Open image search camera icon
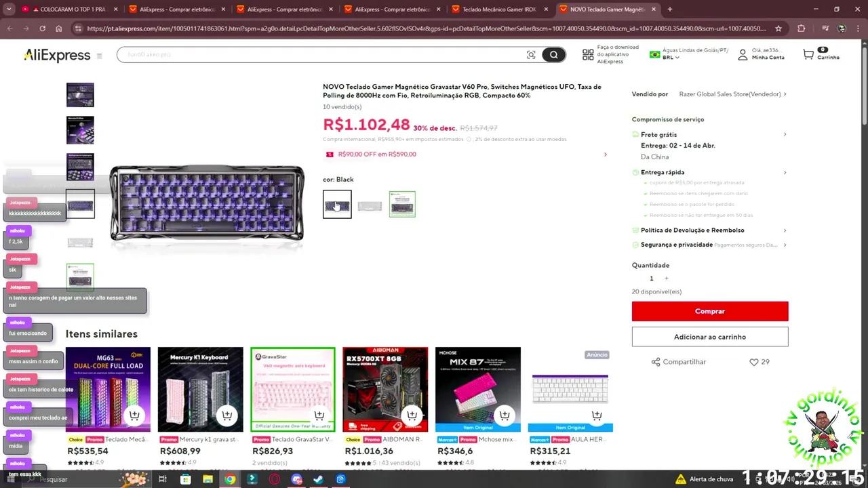The width and height of the screenshot is (868, 488). tap(531, 55)
